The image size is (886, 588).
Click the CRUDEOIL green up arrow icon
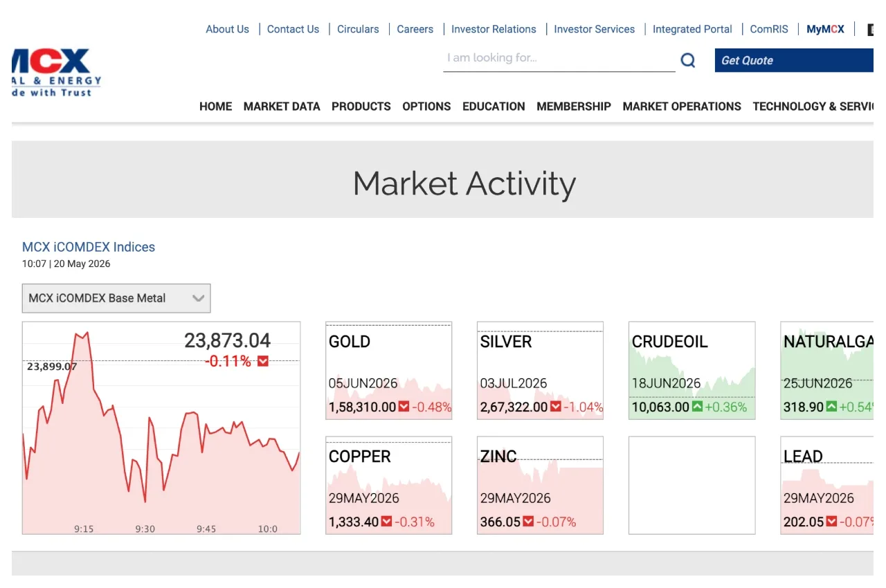(697, 407)
